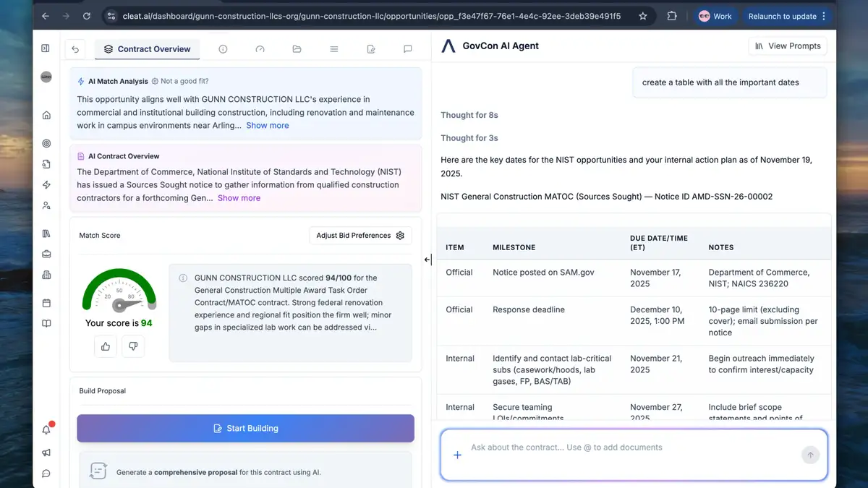Click the Start Building button
868x488 pixels.
coord(246,428)
